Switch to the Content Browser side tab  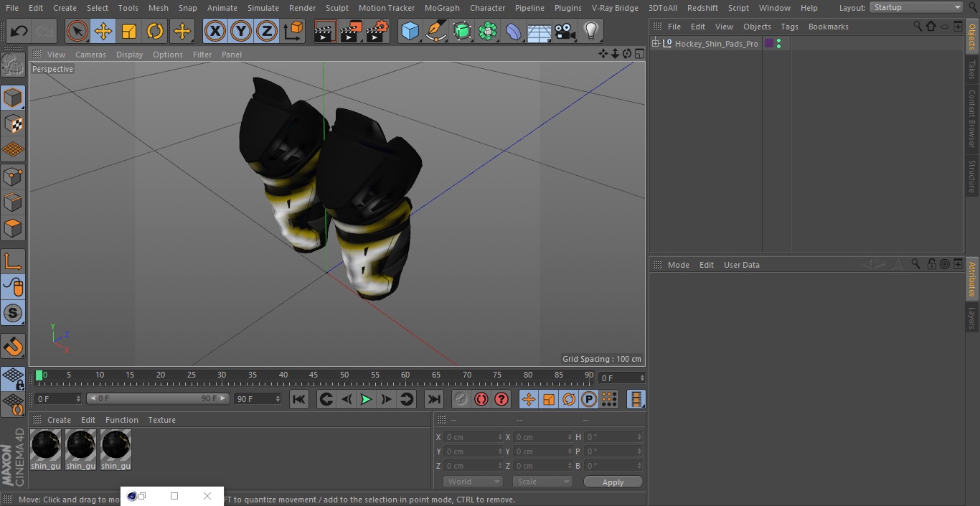(x=972, y=118)
